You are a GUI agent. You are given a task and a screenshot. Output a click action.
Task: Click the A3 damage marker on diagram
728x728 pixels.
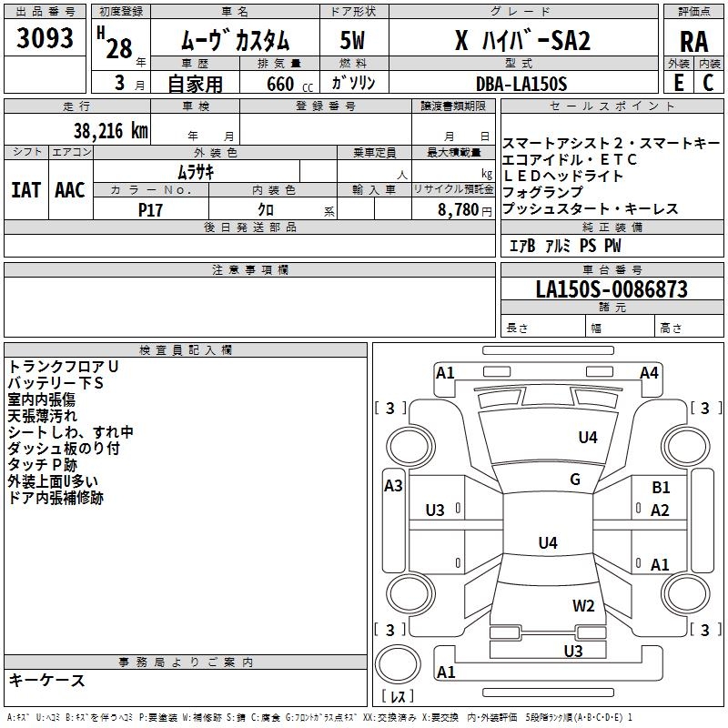coord(393,486)
